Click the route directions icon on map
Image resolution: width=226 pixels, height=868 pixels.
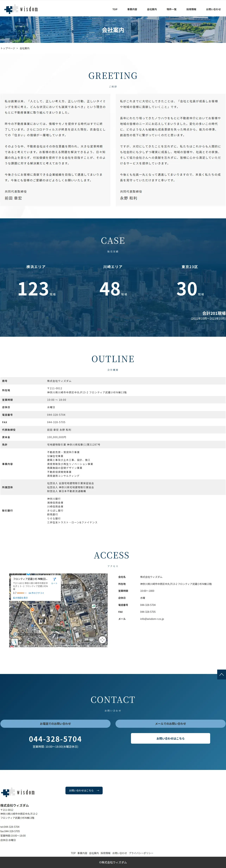point(54,580)
